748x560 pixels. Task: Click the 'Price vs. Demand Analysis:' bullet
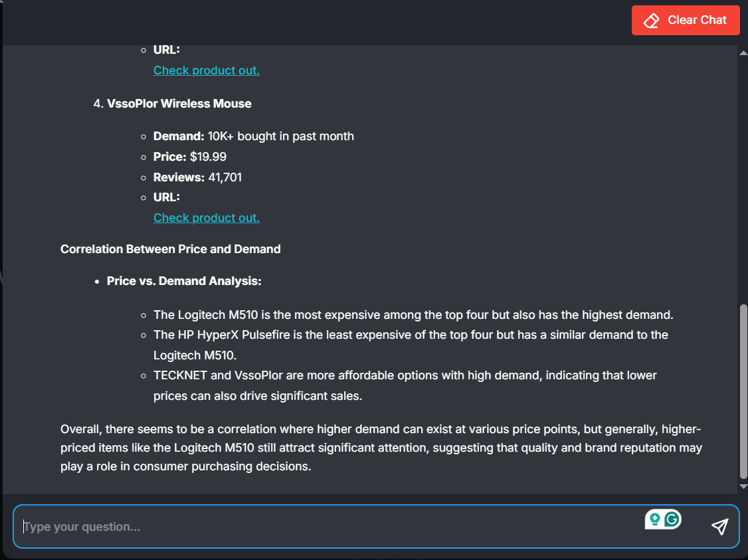[x=183, y=281]
